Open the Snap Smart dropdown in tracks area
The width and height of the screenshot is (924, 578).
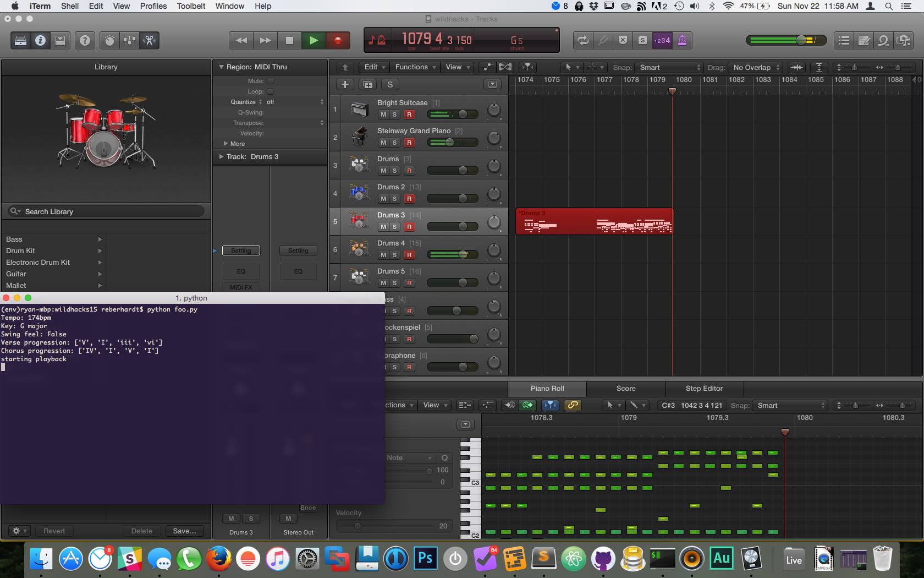click(669, 67)
